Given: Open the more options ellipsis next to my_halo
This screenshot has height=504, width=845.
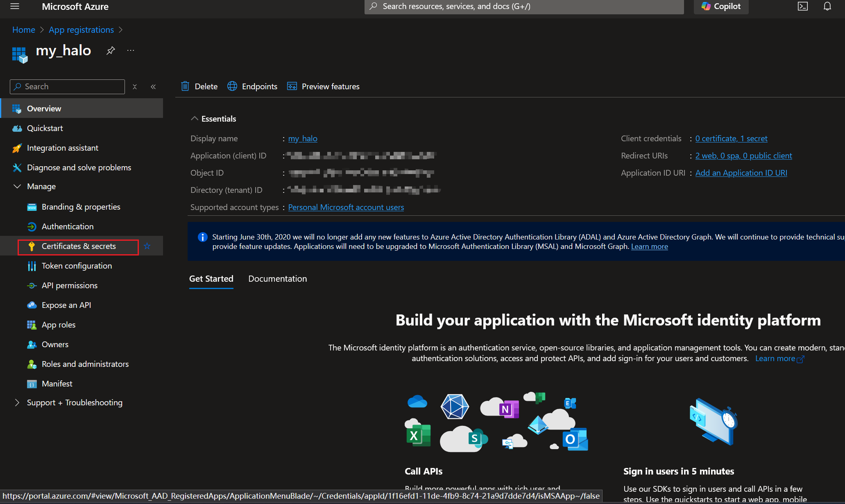Looking at the screenshot, I should point(131,50).
